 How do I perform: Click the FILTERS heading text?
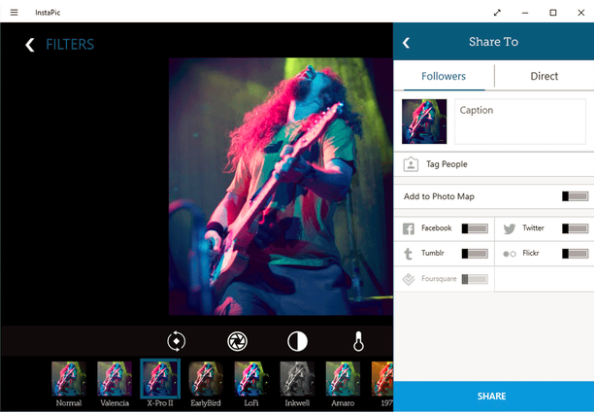[x=70, y=45]
